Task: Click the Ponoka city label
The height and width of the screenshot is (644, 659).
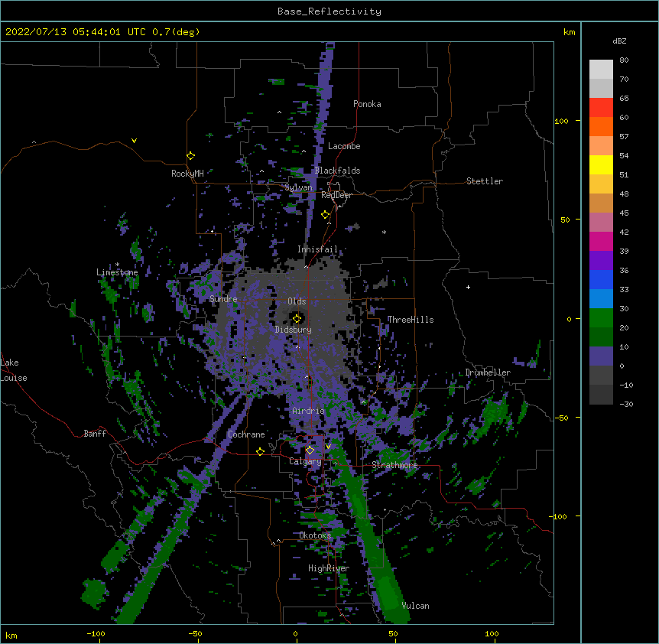Action: coord(367,104)
